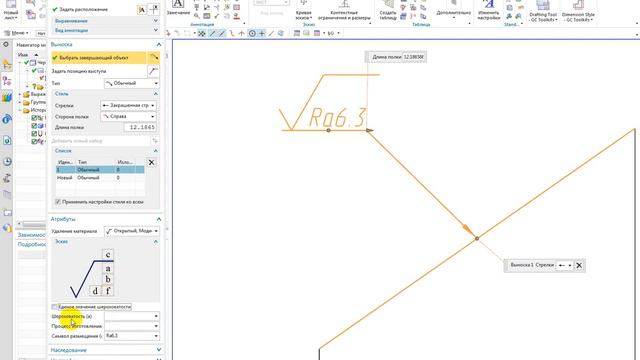640x360 pixels.
Task: Open the resource bar settings gear
Action: pyautogui.click(x=6, y=44)
